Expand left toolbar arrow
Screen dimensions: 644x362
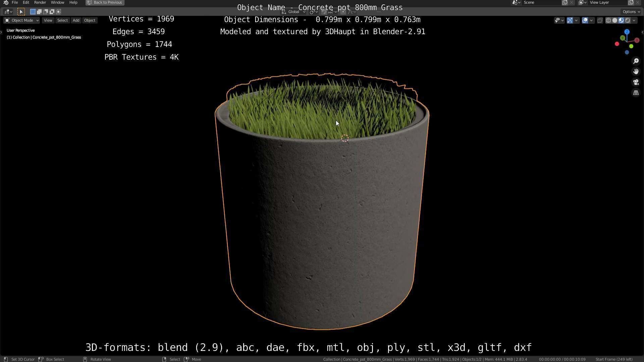(x=1, y=32)
